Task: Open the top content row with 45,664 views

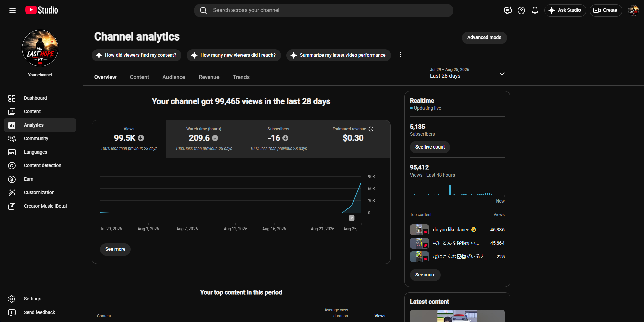Action: coord(457,243)
